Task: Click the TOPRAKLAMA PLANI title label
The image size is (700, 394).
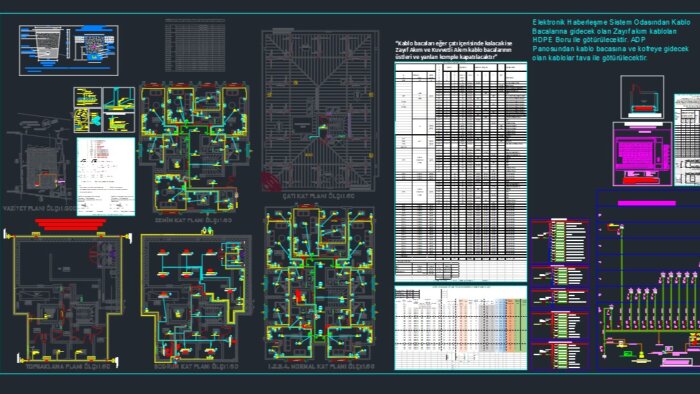Action: click(x=67, y=366)
